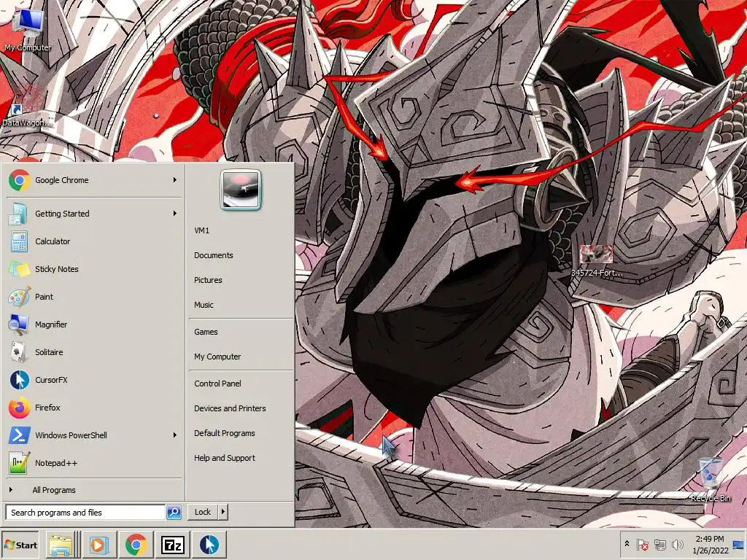747x560 pixels.
Task: Click the Lock button
Action: (203, 512)
